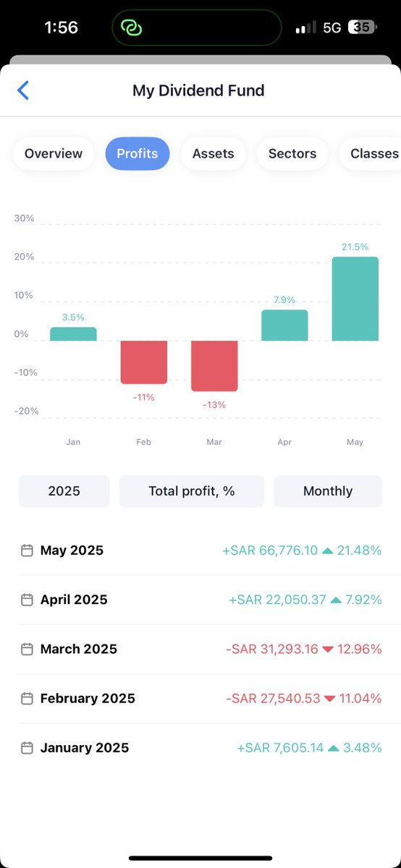Image resolution: width=401 pixels, height=868 pixels.
Task: Tap the battery indicator in status bar
Action: pyautogui.click(x=363, y=27)
